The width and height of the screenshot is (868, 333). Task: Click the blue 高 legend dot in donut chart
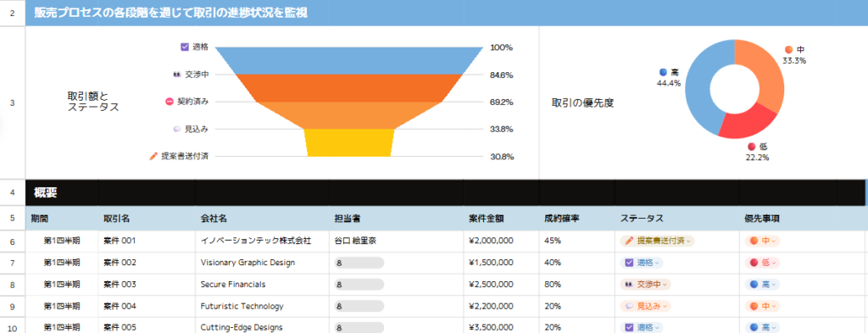pos(664,73)
